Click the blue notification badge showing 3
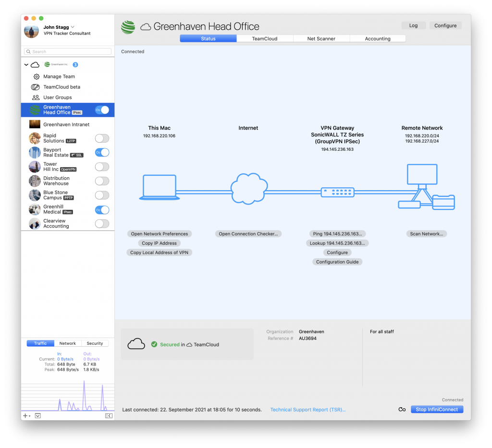This screenshot has height=448, width=492. point(75,64)
